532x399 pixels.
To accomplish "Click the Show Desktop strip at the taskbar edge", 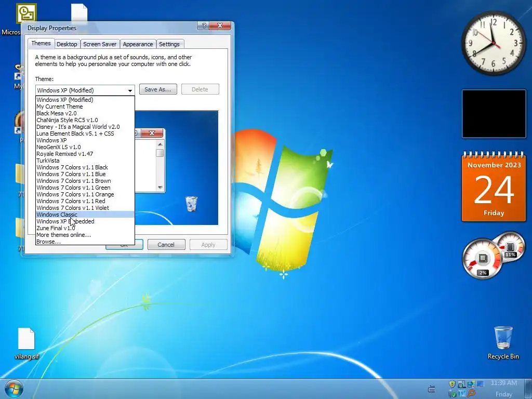I will point(528,389).
